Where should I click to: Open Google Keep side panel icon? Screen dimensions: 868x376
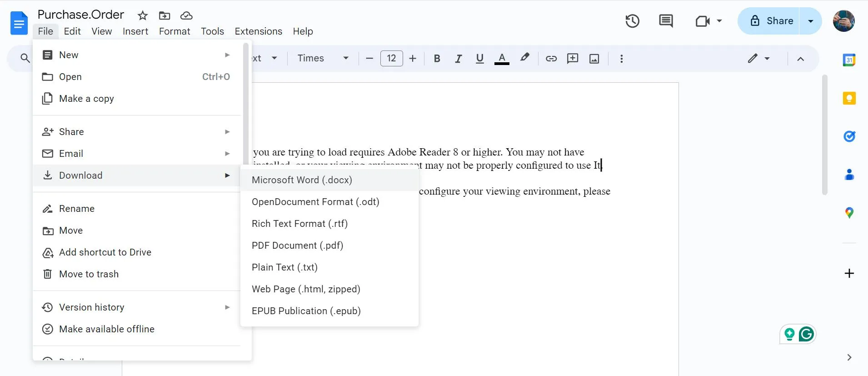[849, 98]
